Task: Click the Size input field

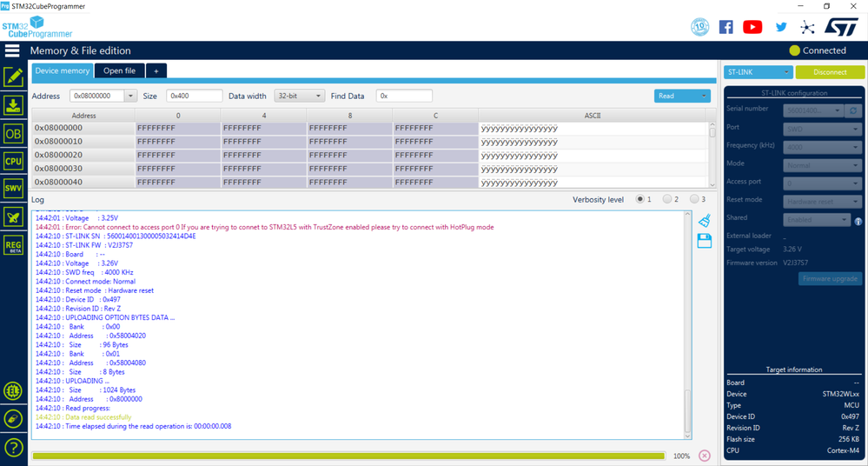Action: click(195, 96)
